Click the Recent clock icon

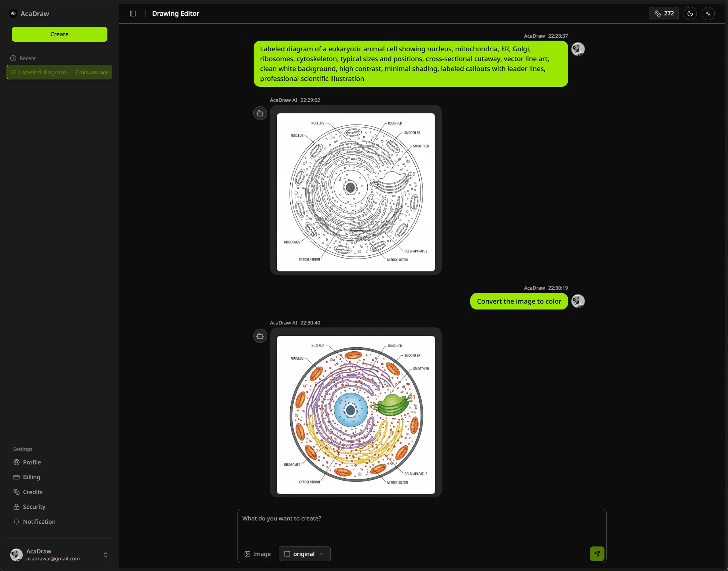tap(13, 58)
